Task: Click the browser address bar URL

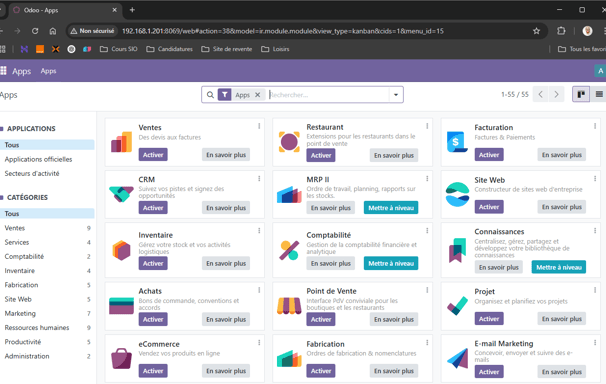Action: coord(283,31)
